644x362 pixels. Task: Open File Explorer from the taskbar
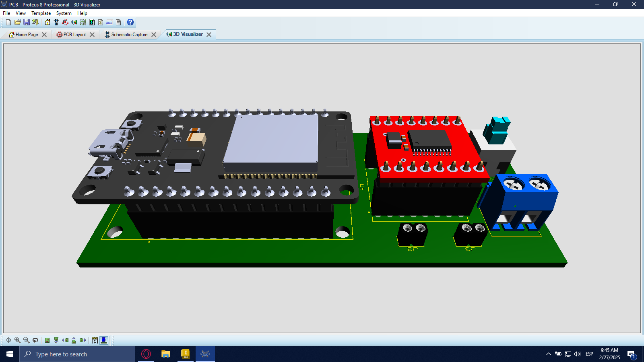click(x=166, y=354)
